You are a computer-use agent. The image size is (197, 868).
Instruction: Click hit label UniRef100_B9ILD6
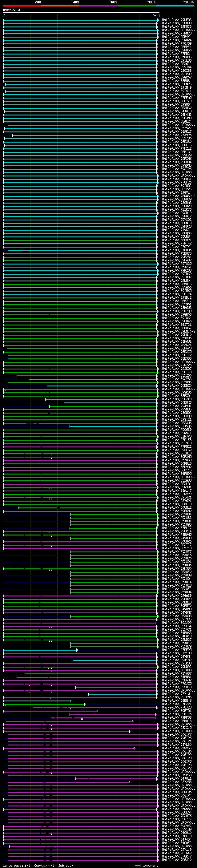point(177,61)
